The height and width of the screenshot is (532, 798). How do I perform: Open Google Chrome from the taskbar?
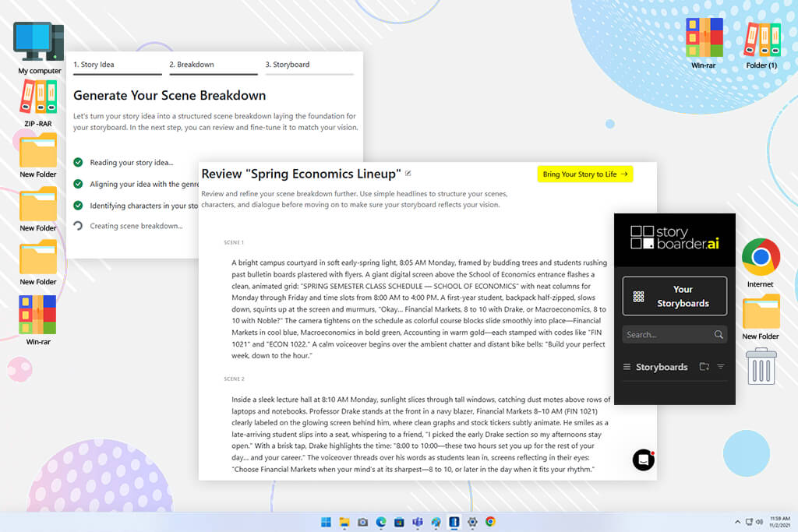pyautogui.click(x=491, y=522)
